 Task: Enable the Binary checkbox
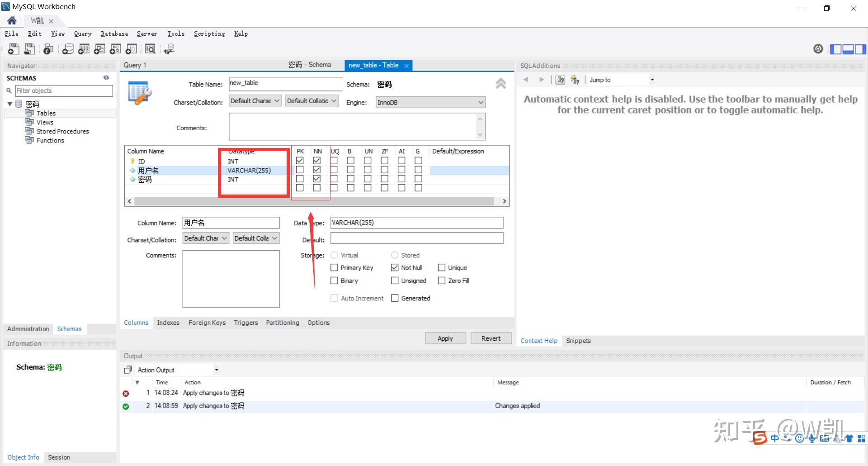335,281
